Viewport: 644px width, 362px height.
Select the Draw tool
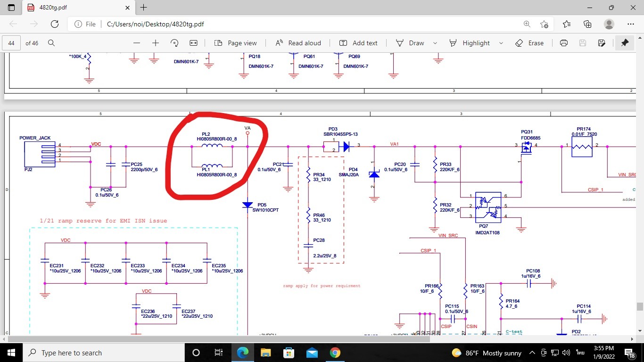pyautogui.click(x=410, y=43)
